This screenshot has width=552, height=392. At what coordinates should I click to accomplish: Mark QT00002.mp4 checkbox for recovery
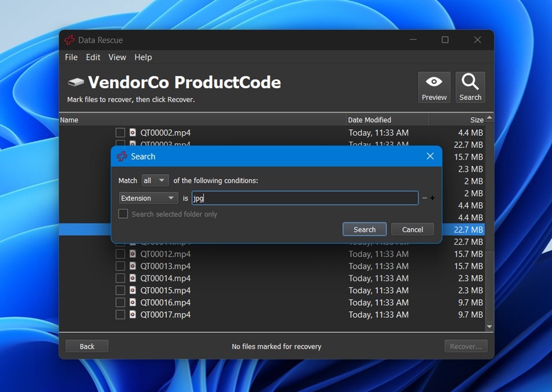[x=120, y=133]
